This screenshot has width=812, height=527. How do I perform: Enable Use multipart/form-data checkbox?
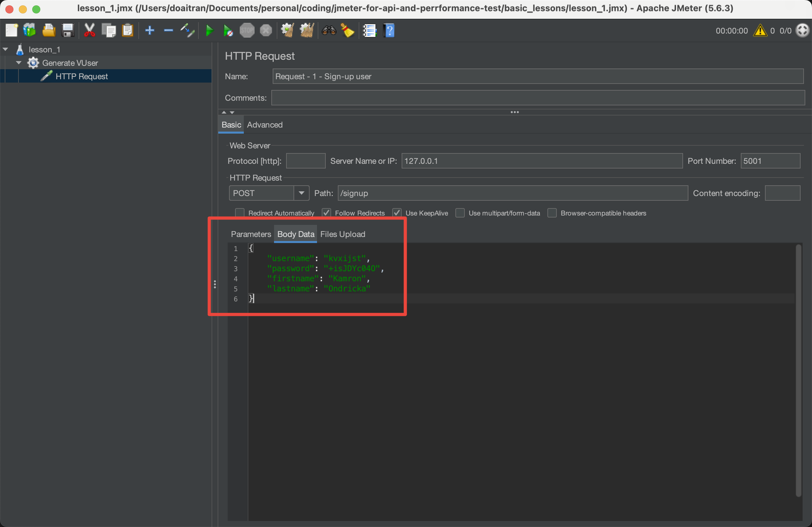[x=460, y=213]
